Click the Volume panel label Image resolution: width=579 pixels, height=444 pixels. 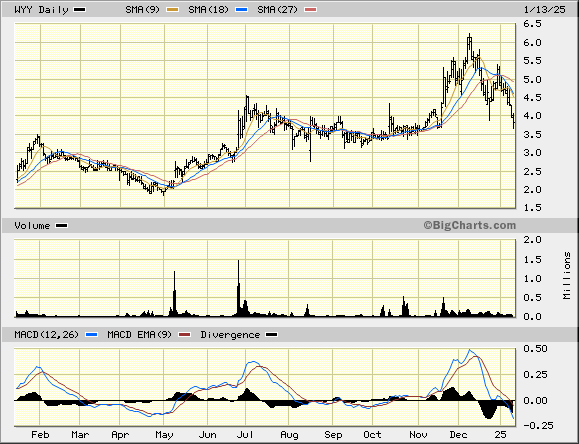32,226
